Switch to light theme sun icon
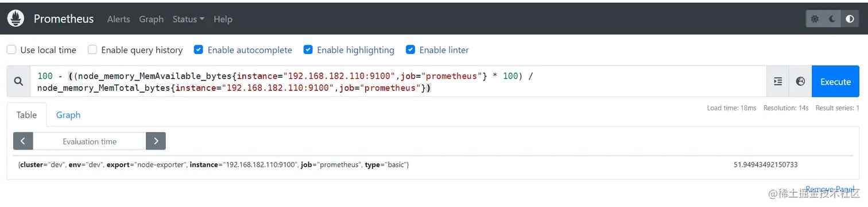The width and height of the screenshot is (868, 207). pyautogui.click(x=815, y=19)
